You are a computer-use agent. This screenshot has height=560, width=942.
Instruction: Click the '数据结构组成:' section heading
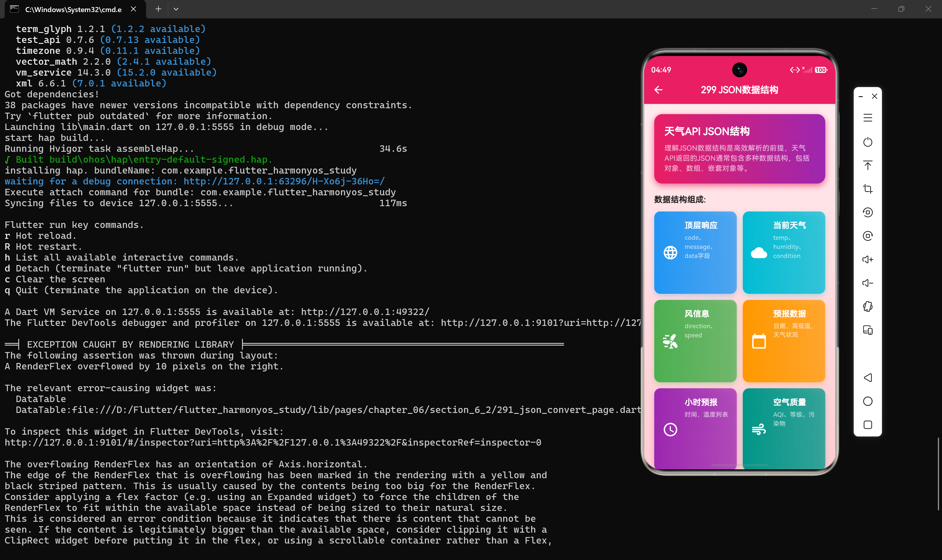(x=679, y=199)
